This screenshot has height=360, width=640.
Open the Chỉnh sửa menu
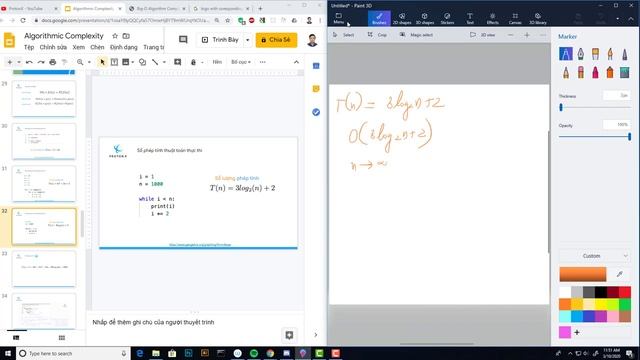(x=53, y=47)
